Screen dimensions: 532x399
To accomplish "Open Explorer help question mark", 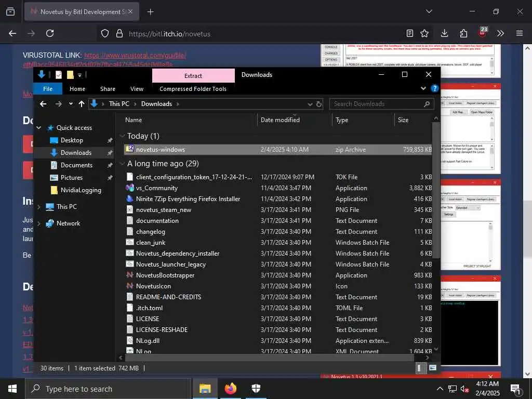I will pos(435,88).
